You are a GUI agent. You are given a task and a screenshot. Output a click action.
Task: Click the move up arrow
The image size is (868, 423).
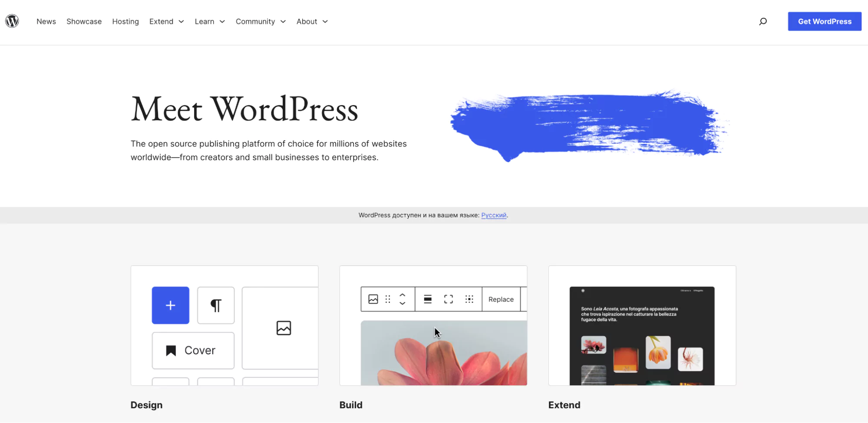point(403,295)
